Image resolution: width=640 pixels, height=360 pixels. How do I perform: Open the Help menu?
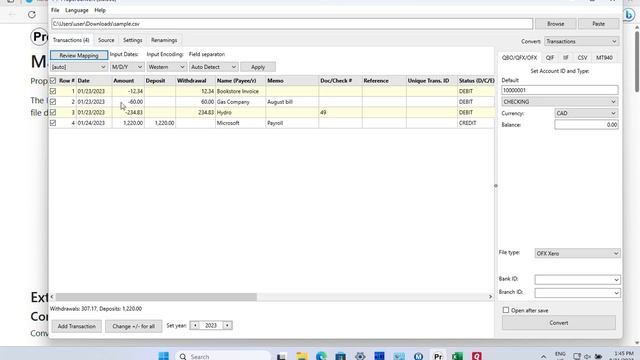100,10
